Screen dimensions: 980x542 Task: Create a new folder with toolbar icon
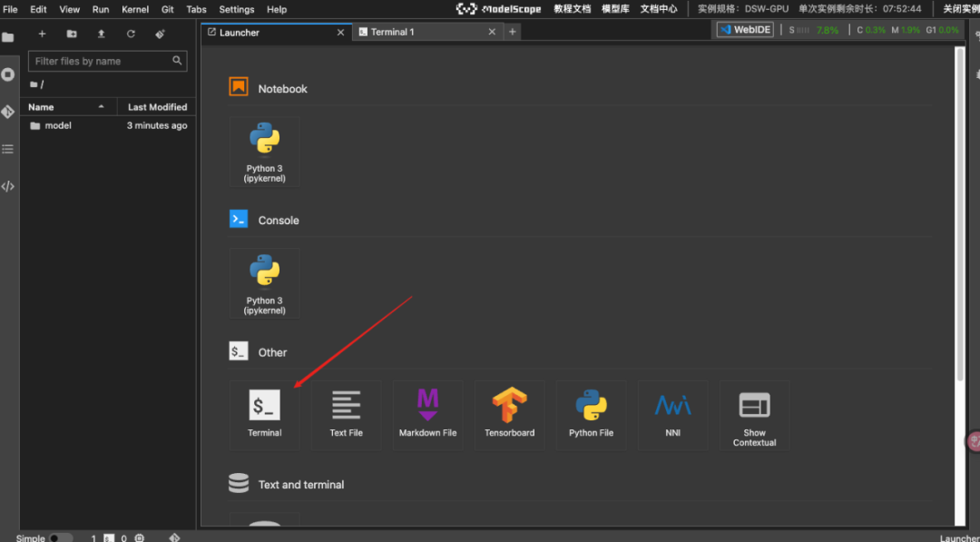pos(72,34)
